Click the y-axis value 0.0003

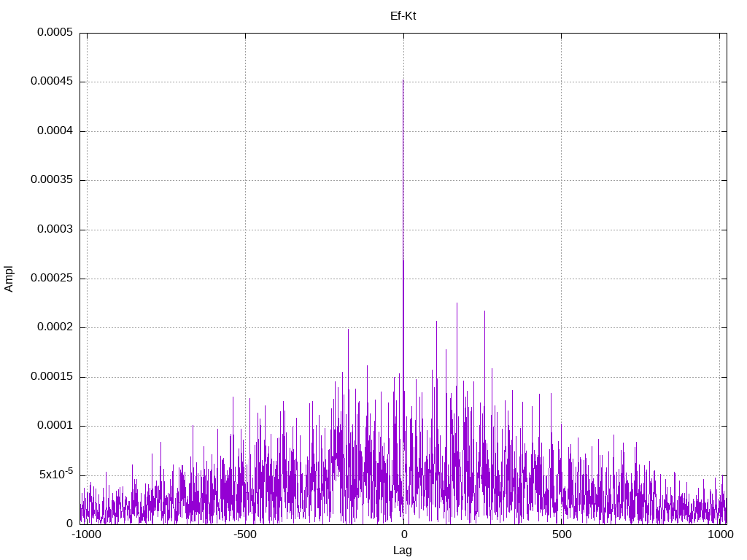[x=55, y=229]
